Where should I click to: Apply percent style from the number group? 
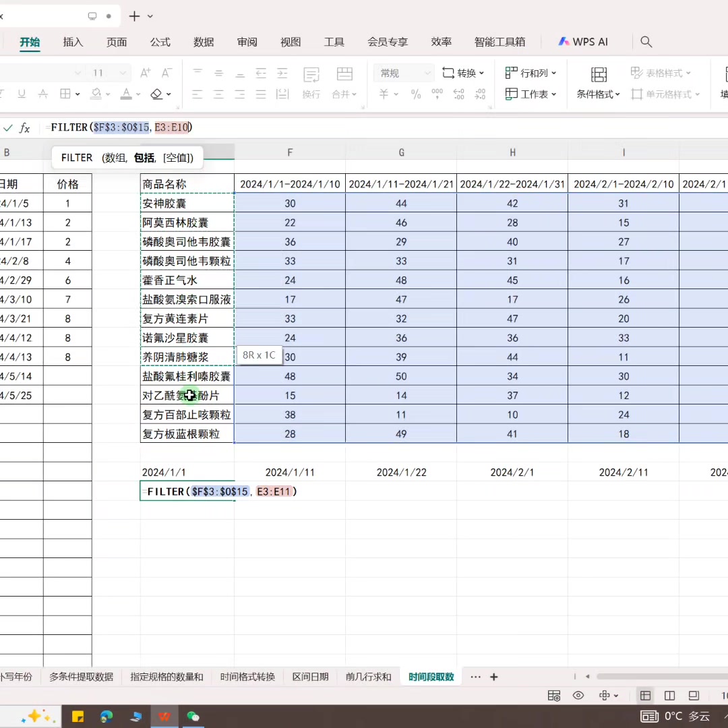[416, 94]
